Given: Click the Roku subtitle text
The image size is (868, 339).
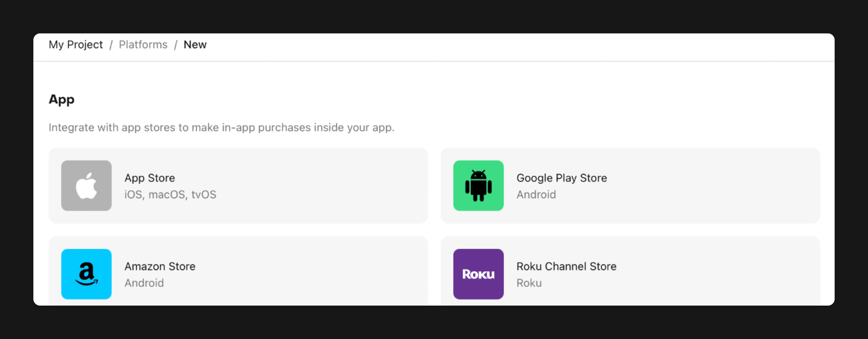Looking at the screenshot, I should [529, 283].
